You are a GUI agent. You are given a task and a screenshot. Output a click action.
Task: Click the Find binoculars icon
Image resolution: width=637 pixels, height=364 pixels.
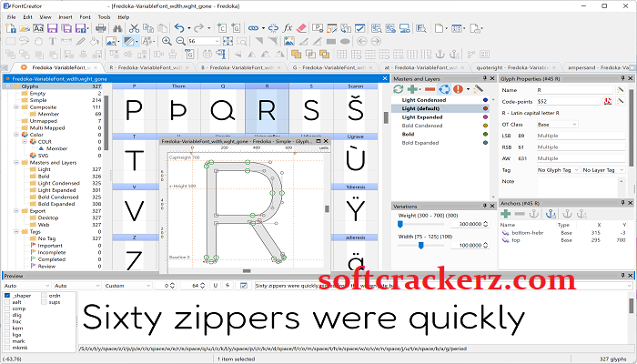pyautogui.click(x=117, y=28)
